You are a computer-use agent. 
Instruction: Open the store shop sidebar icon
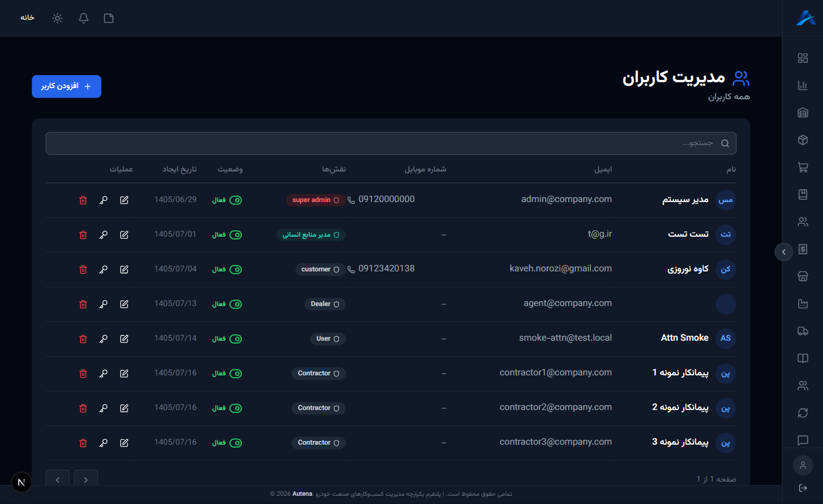point(802,277)
